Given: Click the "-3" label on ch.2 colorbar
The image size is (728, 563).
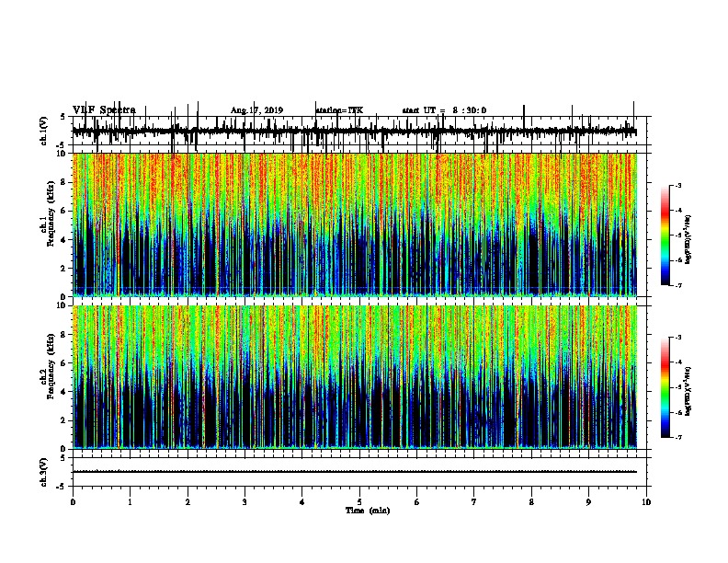Looking at the screenshot, I should click(677, 338).
